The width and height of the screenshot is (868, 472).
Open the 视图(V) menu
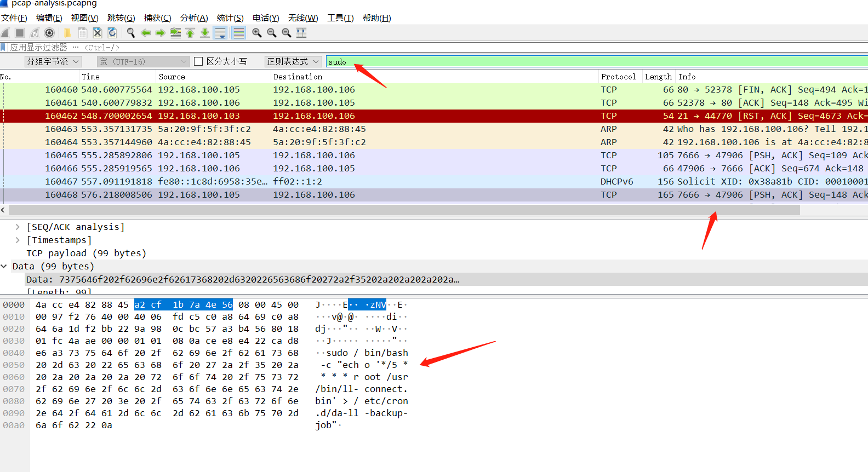[85, 18]
